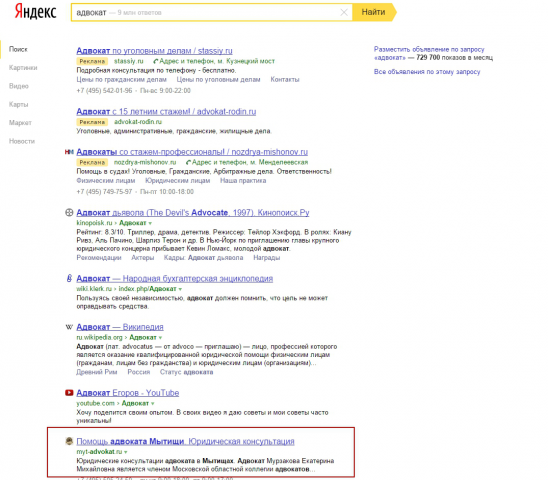Click the Кинопоиск favicon
548x480 pixels.
click(x=69, y=212)
